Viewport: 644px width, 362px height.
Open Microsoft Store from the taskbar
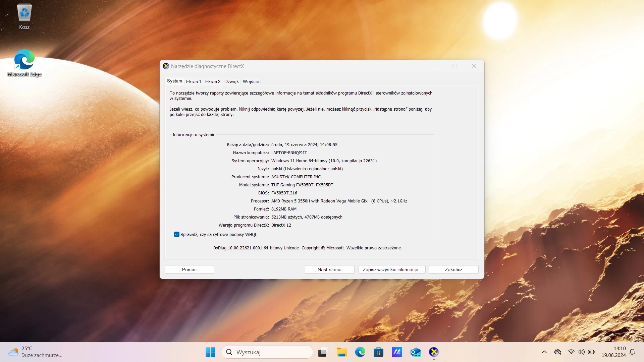(378, 352)
